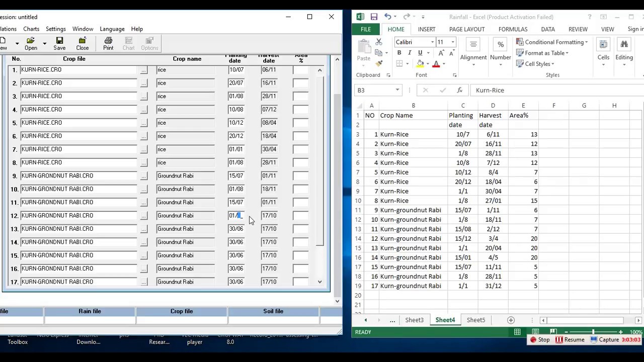The height and width of the screenshot is (362, 644).
Task: Add a new sheet with the plus icon
Action: point(511,320)
